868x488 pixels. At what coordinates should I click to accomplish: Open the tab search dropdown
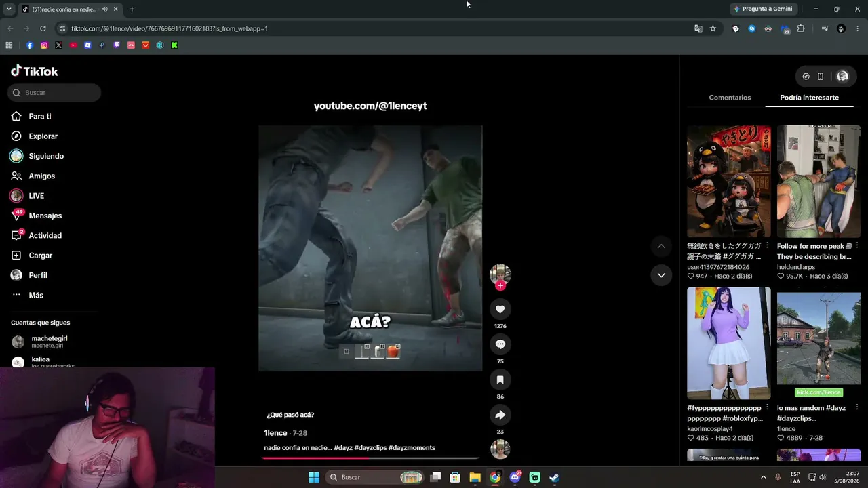tap(8, 9)
